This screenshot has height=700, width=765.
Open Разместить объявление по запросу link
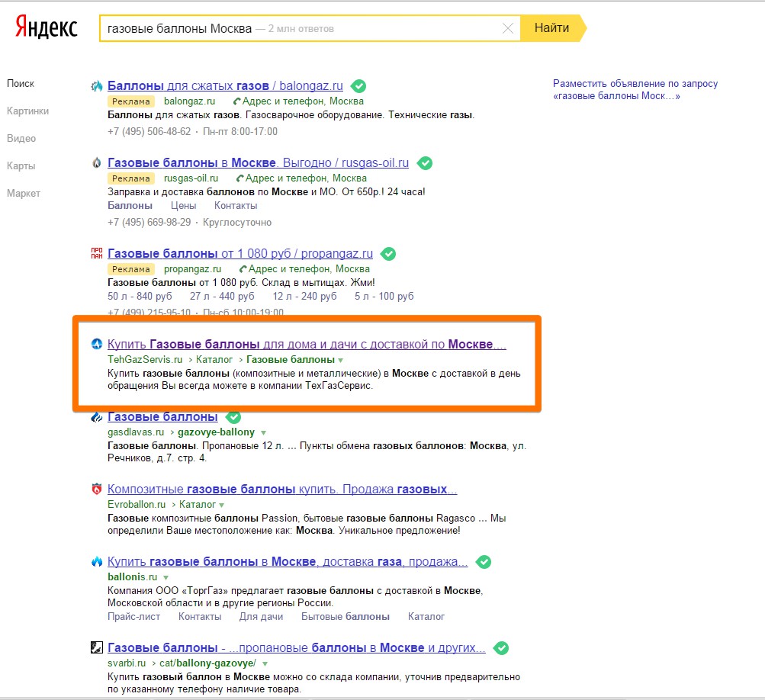(x=635, y=90)
